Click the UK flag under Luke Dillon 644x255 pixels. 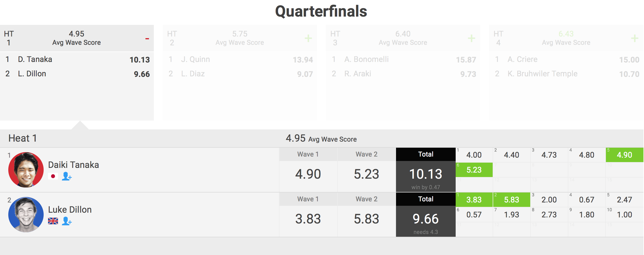(53, 221)
